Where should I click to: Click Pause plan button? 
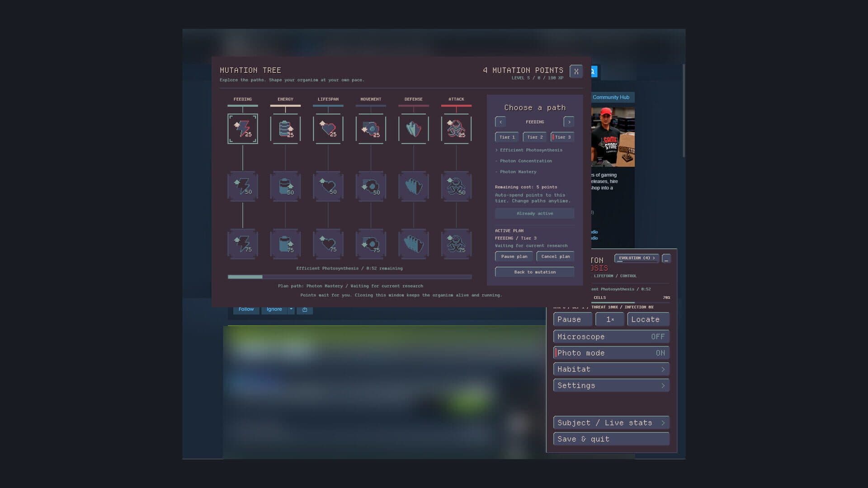coord(514,256)
